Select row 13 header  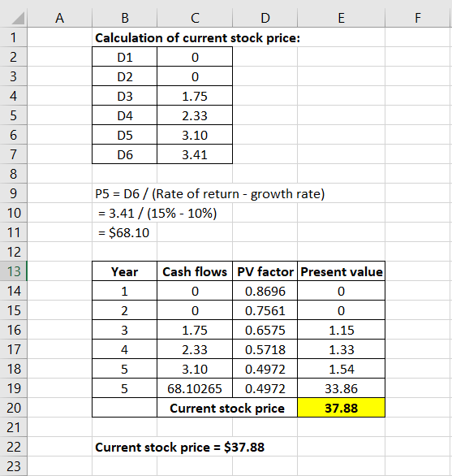pos(13,271)
